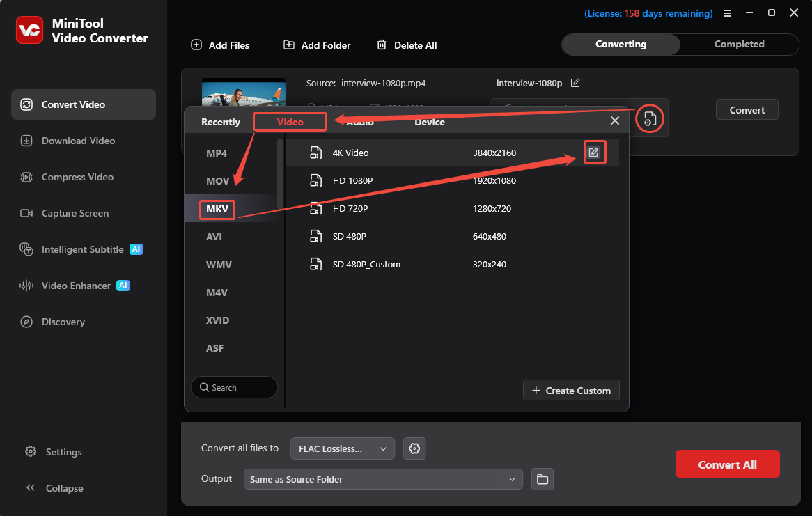Choose the HD 1080P preset

(x=452, y=181)
